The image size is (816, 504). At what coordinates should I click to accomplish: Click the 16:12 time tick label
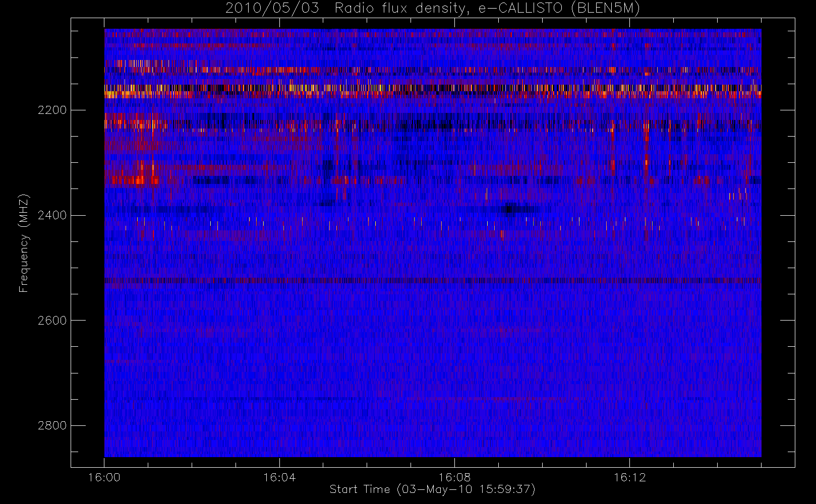coord(629,477)
